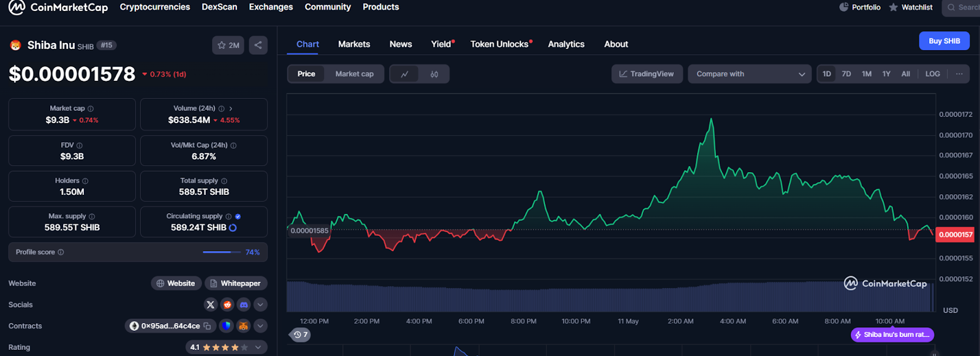
Task: Click the Portfolio icon in the header
Action: pos(844,7)
